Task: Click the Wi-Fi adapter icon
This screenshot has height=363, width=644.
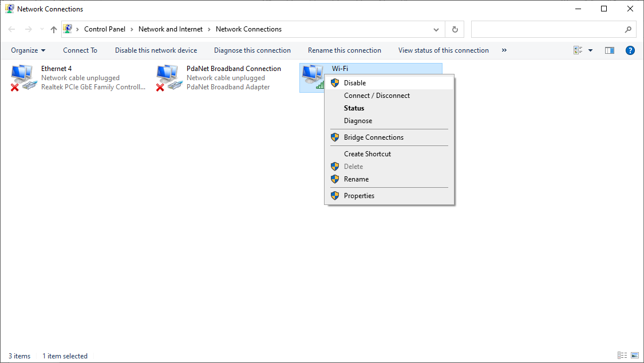Action: pyautogui.click(x=313, y=78)
